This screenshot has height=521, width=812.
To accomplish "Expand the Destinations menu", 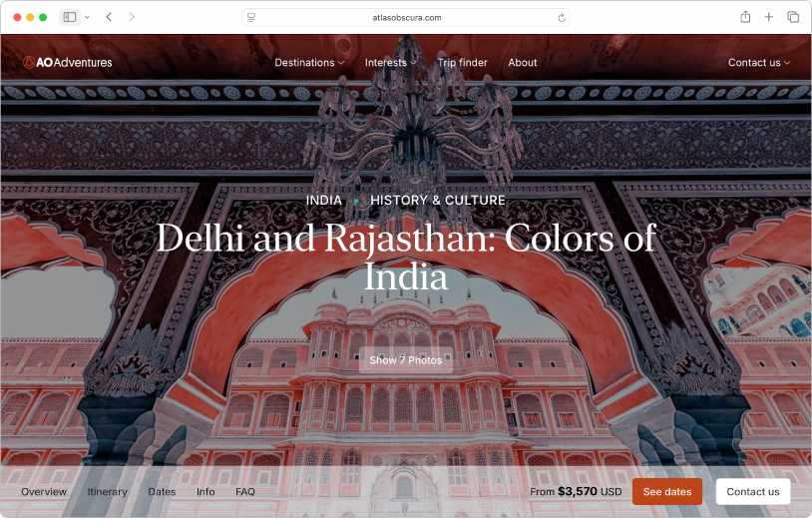I will click(309, 62).
